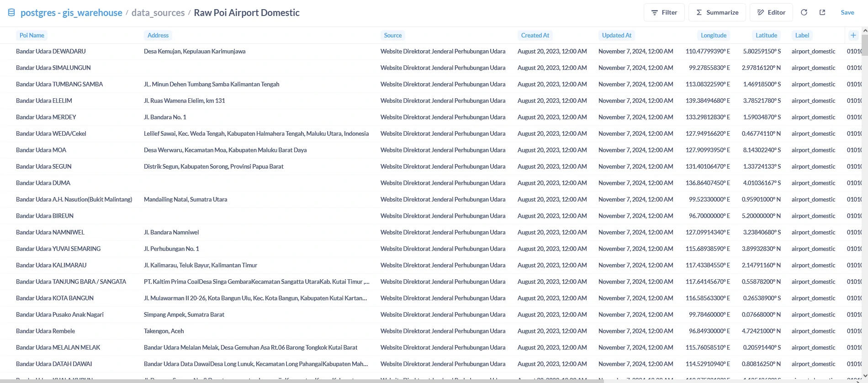
Task: Open the Label column header menu
Action: (802, 35)
